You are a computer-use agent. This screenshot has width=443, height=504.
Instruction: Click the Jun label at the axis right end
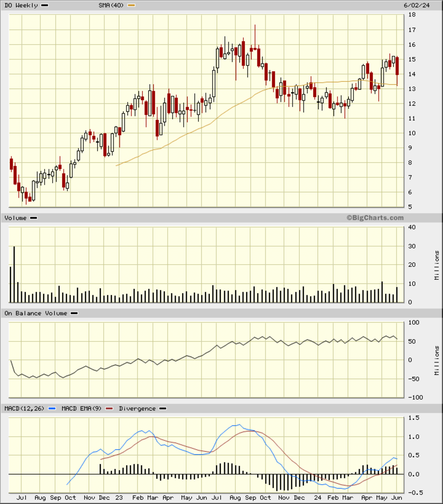coord(397,498)
